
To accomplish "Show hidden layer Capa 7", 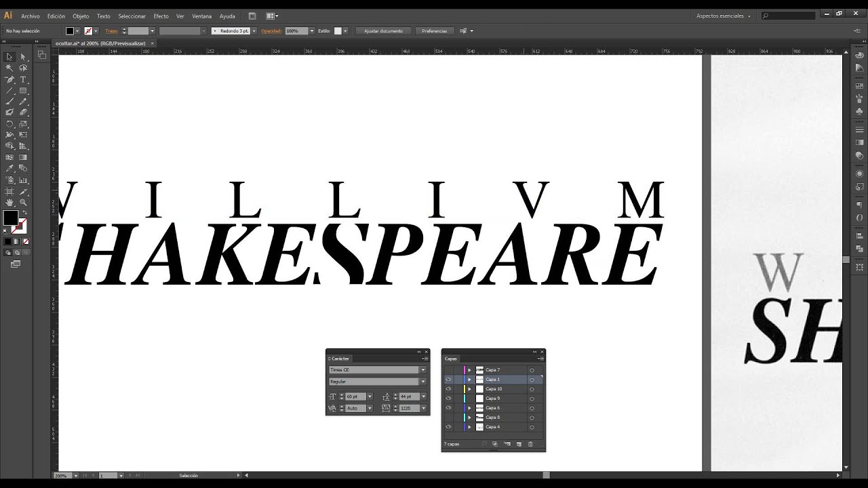I will (448, 370).
